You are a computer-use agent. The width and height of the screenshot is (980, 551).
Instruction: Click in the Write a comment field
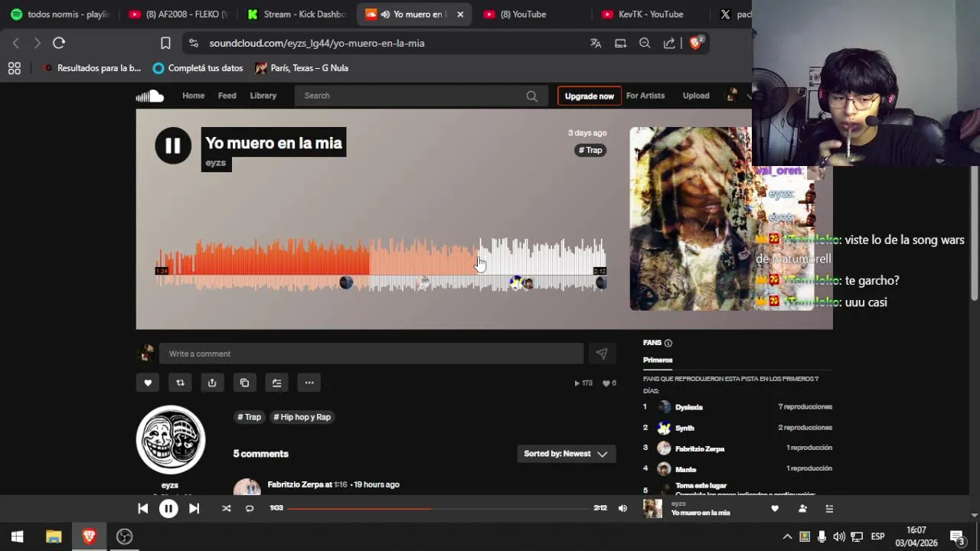coord(371,354)
